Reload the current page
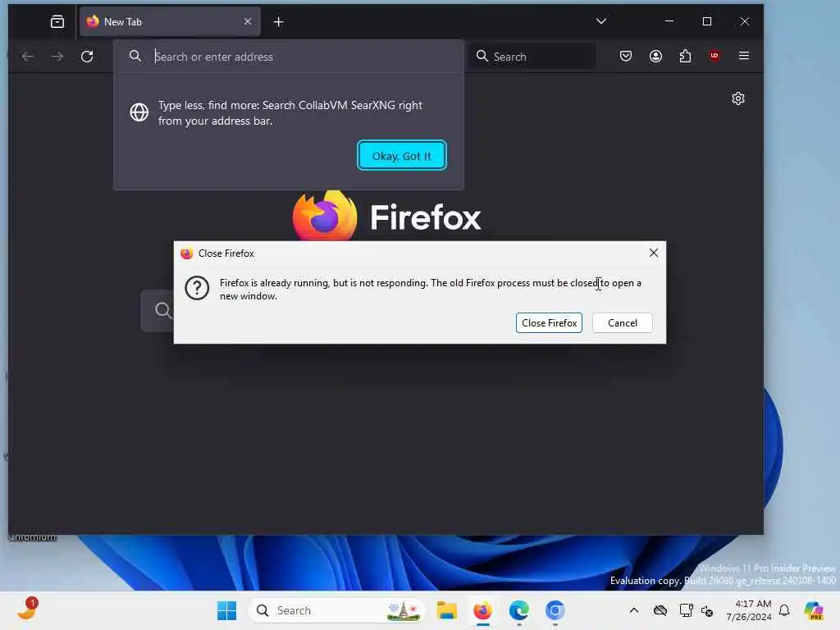This screenshot has width=840, height=630. pos(87,57)
